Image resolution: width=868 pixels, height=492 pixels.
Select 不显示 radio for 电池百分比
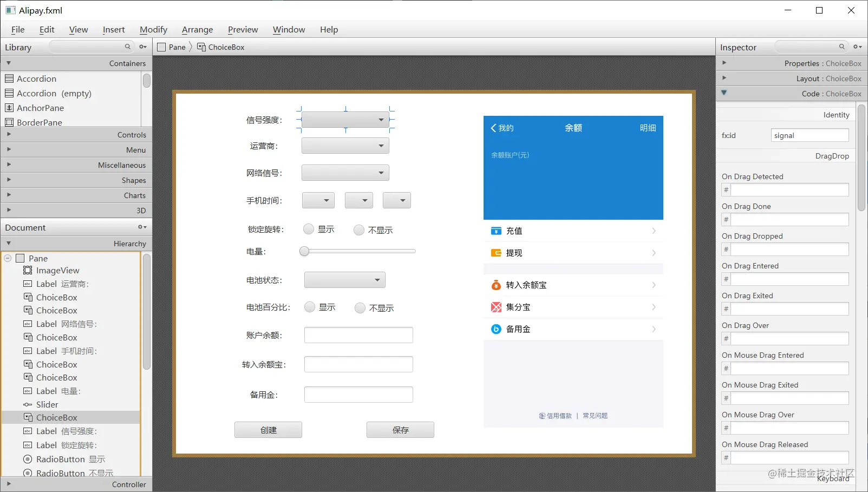click(x=360, y=308)
